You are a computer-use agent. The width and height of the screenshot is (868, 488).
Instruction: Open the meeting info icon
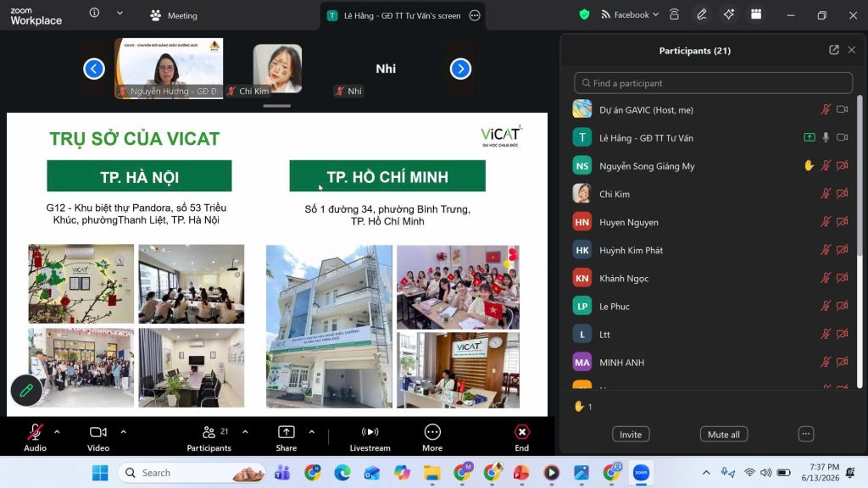tap(94, 13)
